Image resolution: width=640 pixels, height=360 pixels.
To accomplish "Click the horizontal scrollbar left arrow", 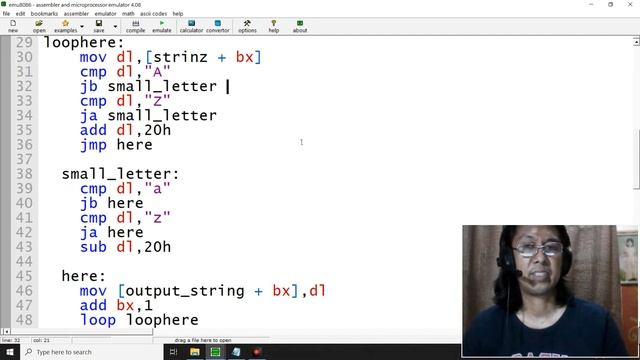I will tap(6, 331).
